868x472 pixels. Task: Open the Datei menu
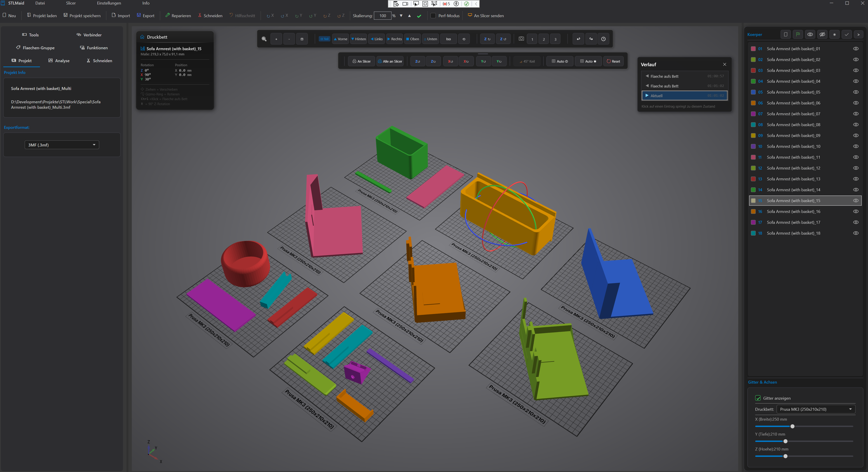pos(40,3)
